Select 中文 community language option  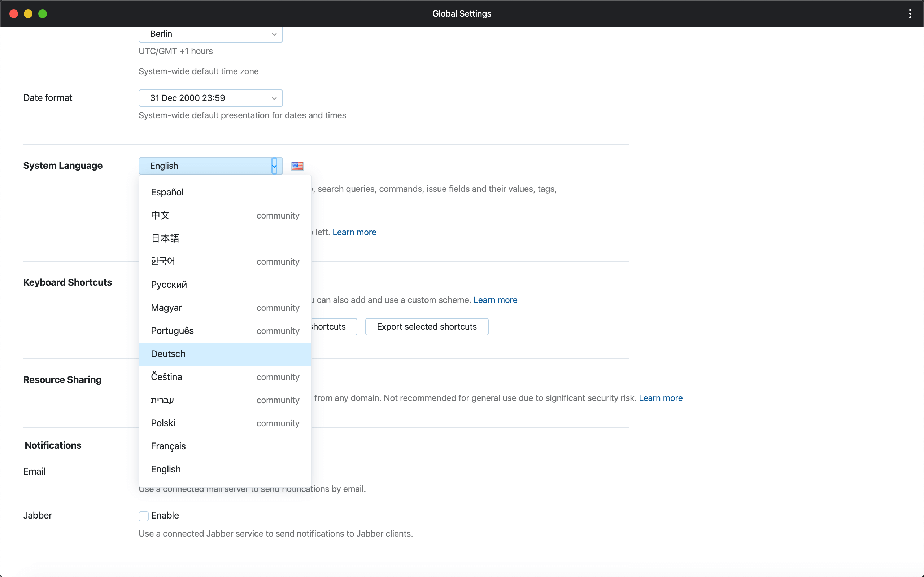(225, 215)
